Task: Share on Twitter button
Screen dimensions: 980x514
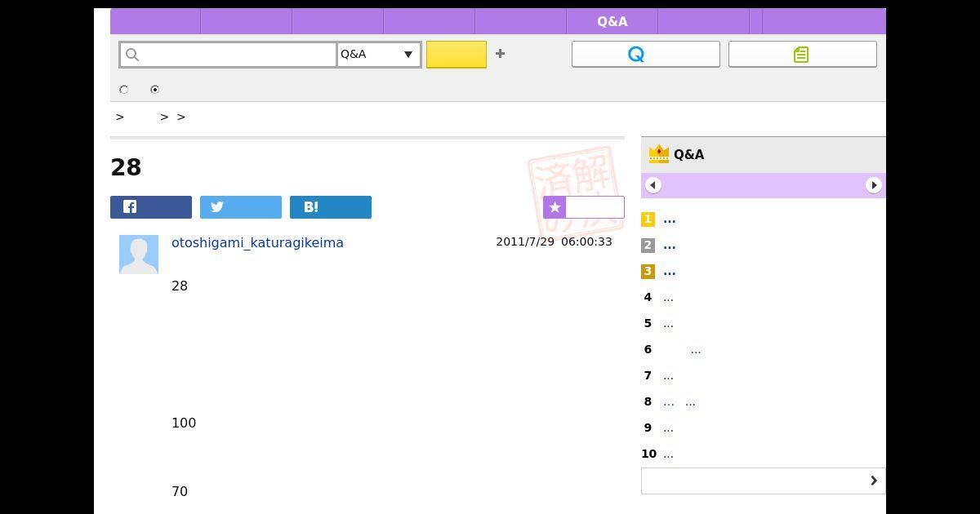Action: 241,207
